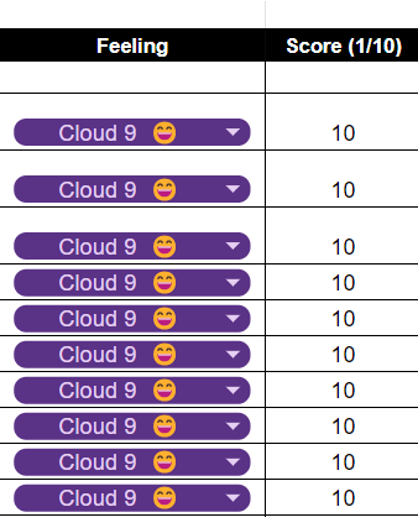Select the score 10 cell in fifth data row

pos(342,318)
